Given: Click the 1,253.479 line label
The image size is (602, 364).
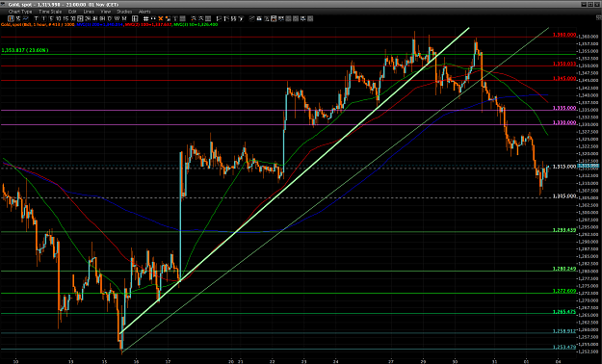Looking at the screenshot, I should 564,347.
